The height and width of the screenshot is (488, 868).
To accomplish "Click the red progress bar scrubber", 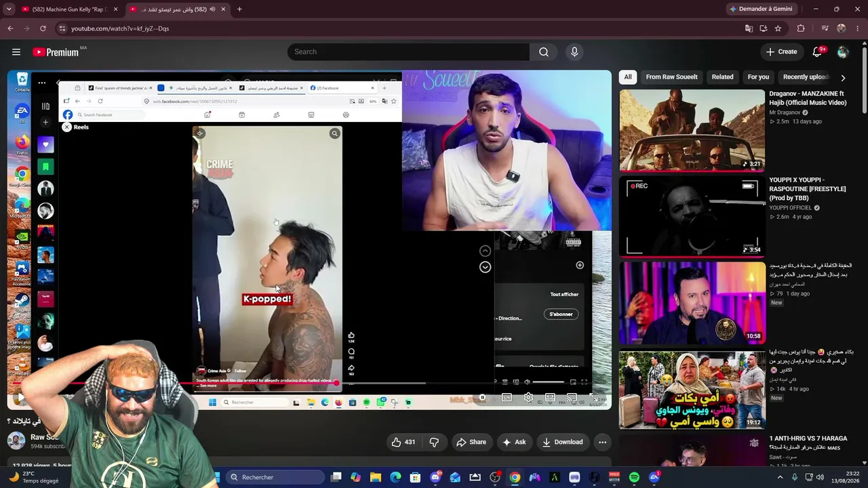I will click(x=336, y=383).
